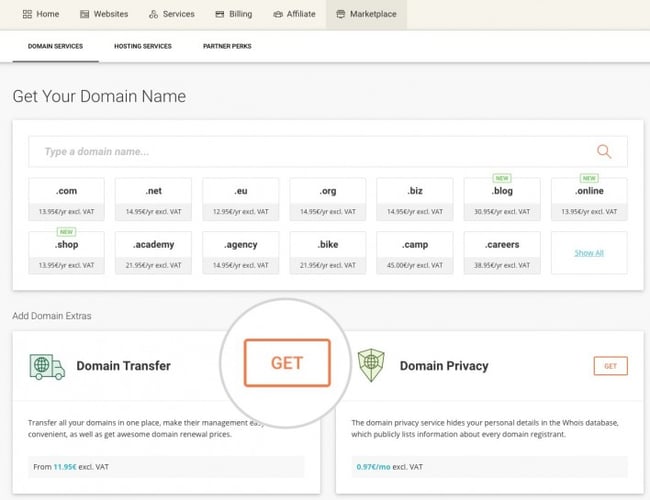Open the Affiliate navigation item
Image resolution: width=650 pixels, height=500 pixels.
(293, 14)
